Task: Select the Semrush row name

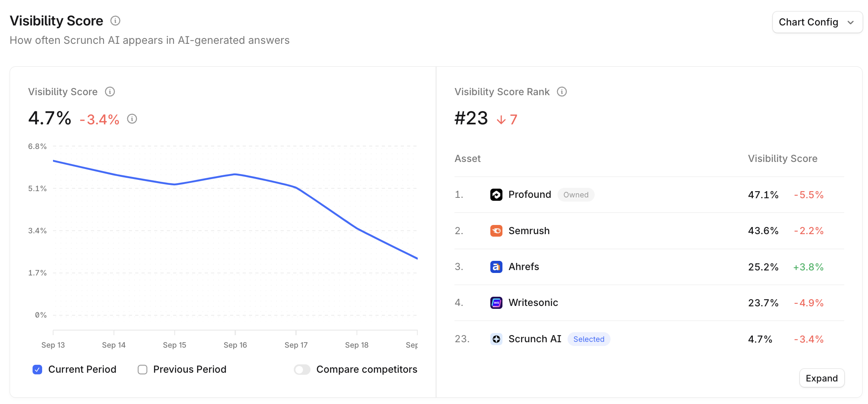Action: coord(529,231)
